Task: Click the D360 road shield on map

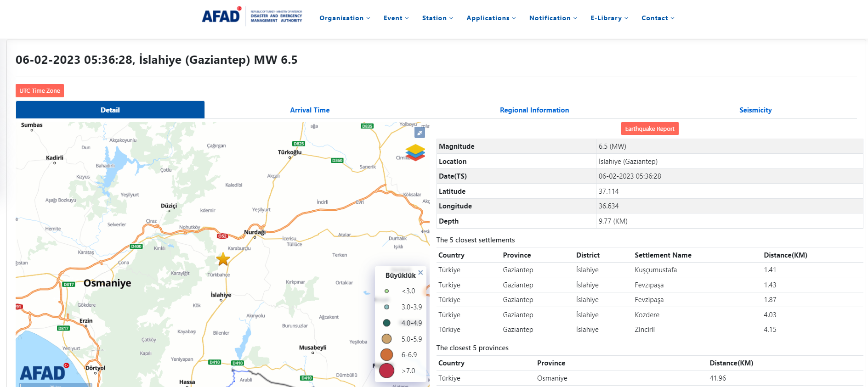Action: click(x=337, y=160)
